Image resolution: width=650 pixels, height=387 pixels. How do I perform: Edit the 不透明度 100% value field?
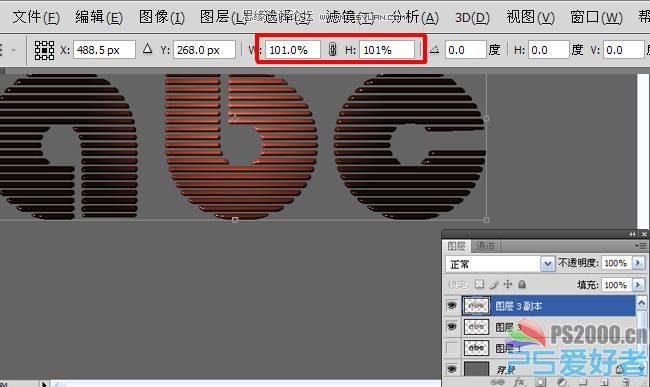616,263
